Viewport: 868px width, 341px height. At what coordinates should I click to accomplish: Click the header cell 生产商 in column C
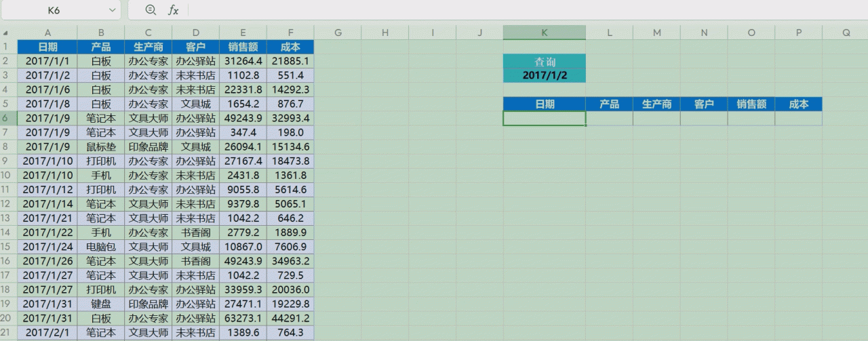(x=149, y=47)
